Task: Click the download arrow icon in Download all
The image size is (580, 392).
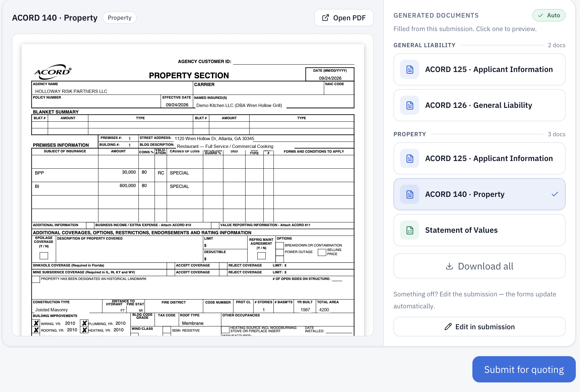Action: tap(449, 266)
